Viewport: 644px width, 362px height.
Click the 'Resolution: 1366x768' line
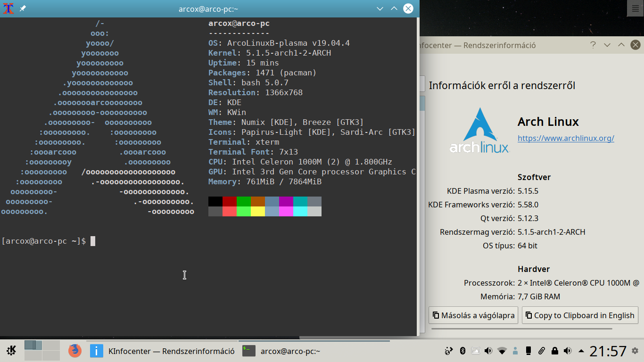256,92
